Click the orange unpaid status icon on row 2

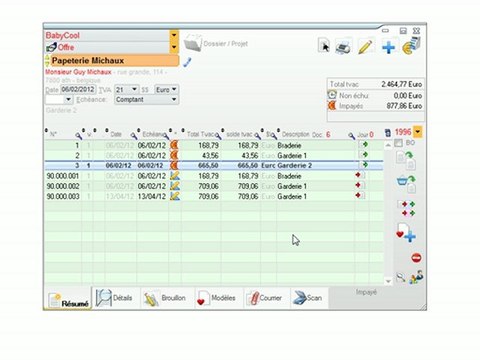tap(174, 155)
